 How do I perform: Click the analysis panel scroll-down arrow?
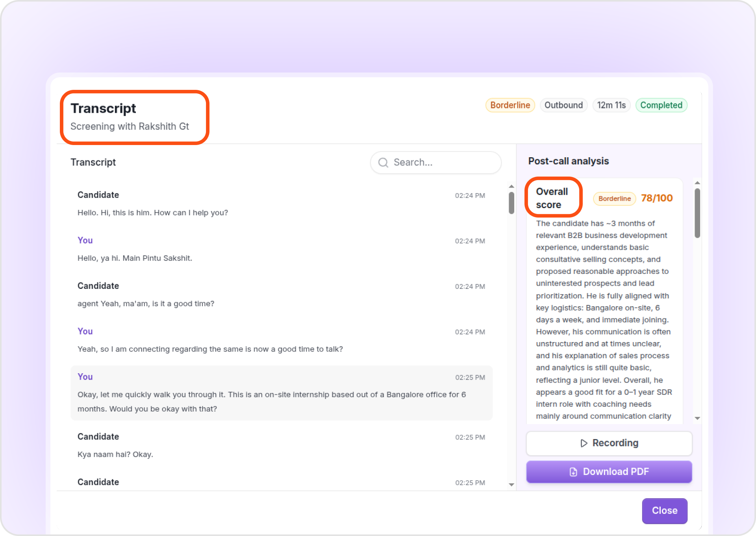click(697, 418)
